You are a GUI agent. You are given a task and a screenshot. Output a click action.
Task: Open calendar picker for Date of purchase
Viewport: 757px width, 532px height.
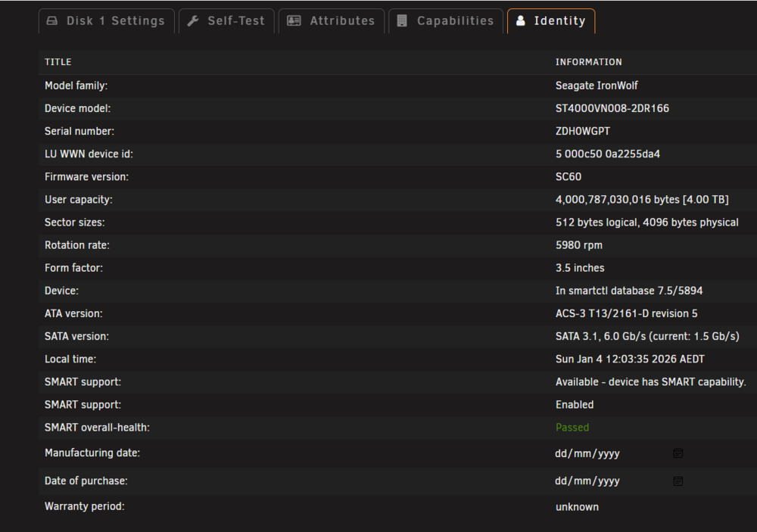point(678,481)
